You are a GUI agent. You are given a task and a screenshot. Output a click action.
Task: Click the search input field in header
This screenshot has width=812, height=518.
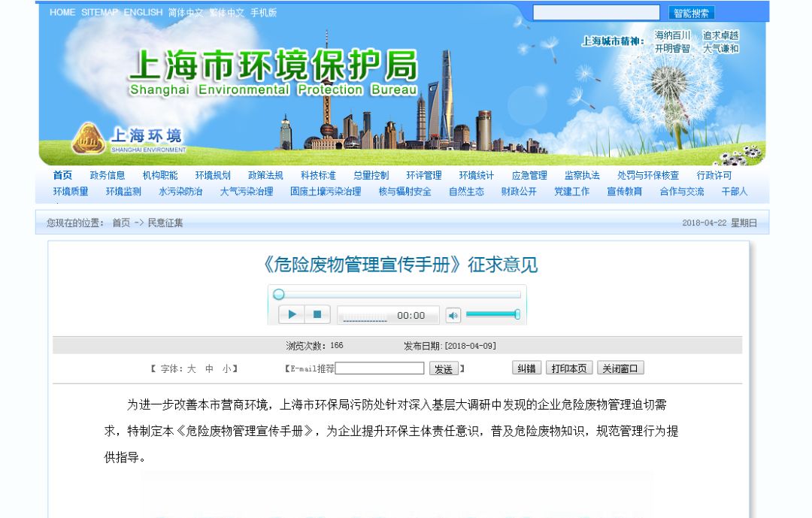[596, 13]
